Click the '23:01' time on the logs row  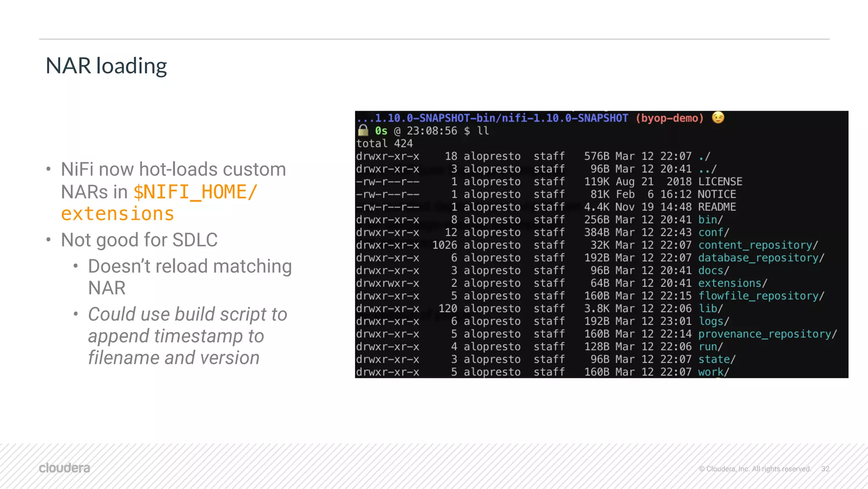point(676,321)
